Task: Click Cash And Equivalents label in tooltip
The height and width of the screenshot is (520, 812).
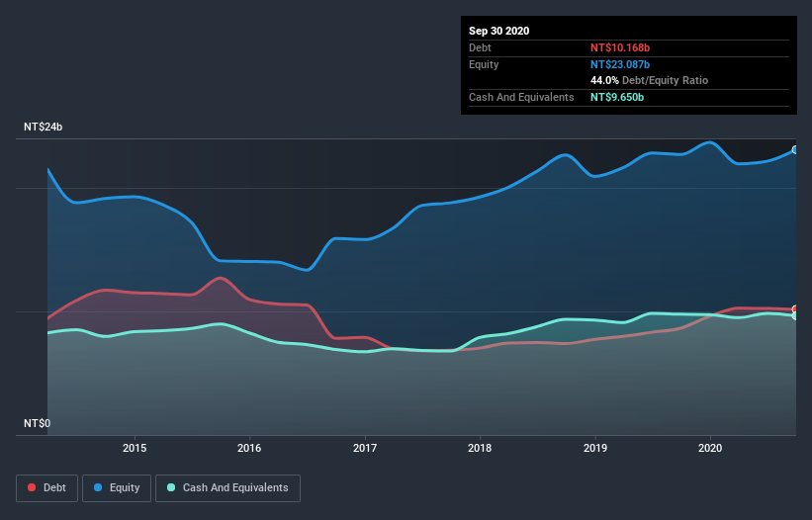Action: 521,97
